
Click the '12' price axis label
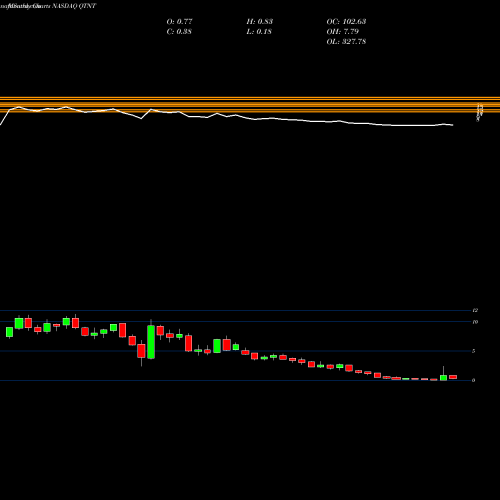point(475,310)
